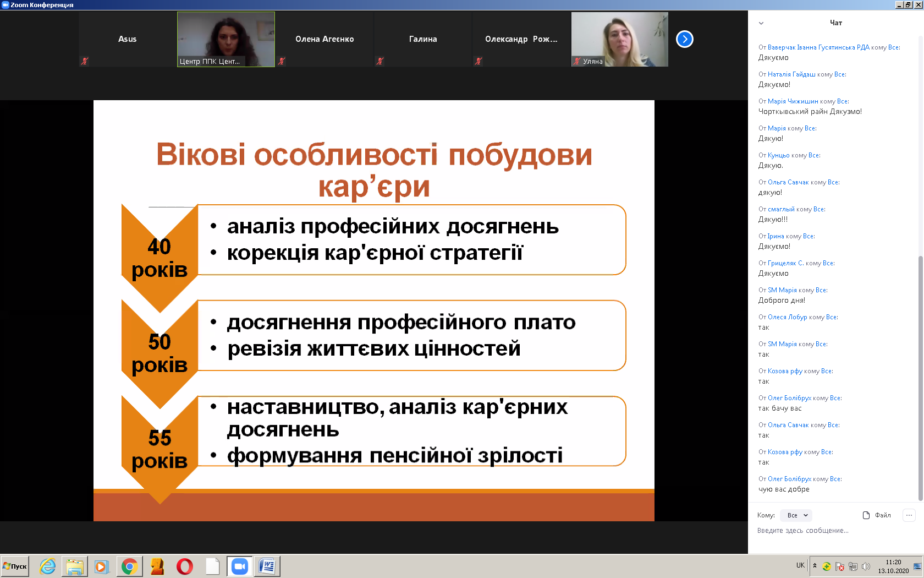Click sender name Олег Боліврух in last chat message
Viewport: 924px width, 578px height.
(789, 479)
